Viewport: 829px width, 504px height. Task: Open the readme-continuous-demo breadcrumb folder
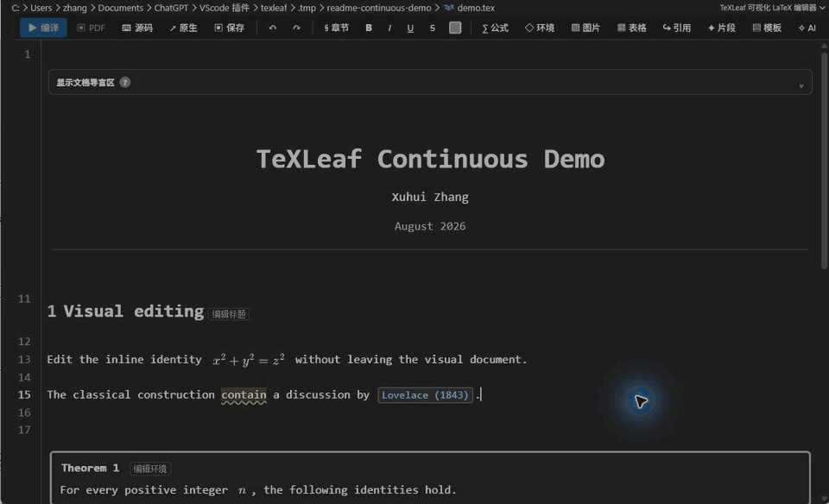click(378, 8)
